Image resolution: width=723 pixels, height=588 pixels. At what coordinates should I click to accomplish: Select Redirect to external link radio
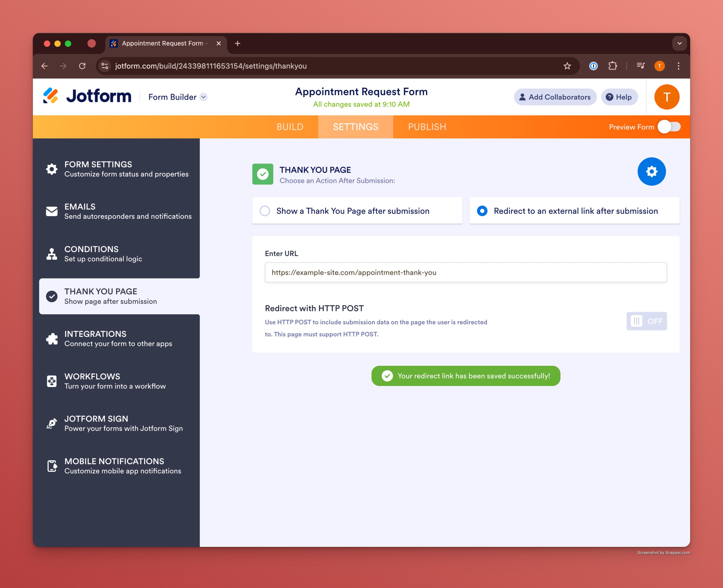(x=482, y=211)
